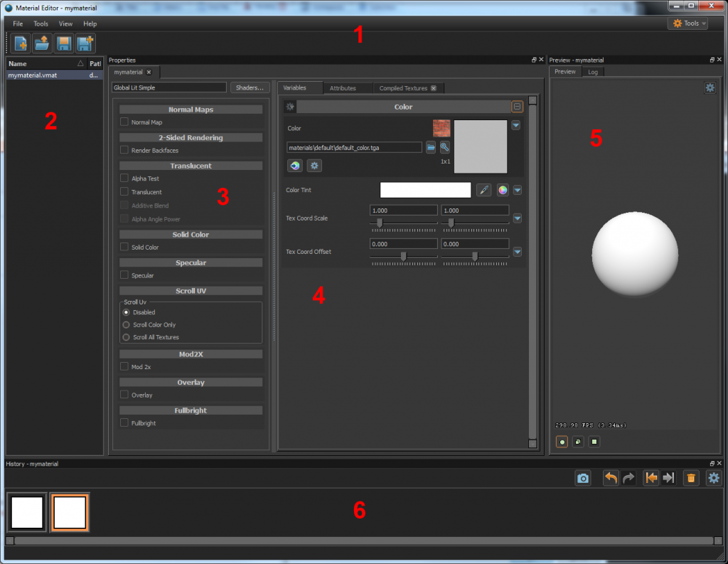The image size is (728, 564).
Task: Open the Tools dropdown in the top-right corner
Action: 687,23
